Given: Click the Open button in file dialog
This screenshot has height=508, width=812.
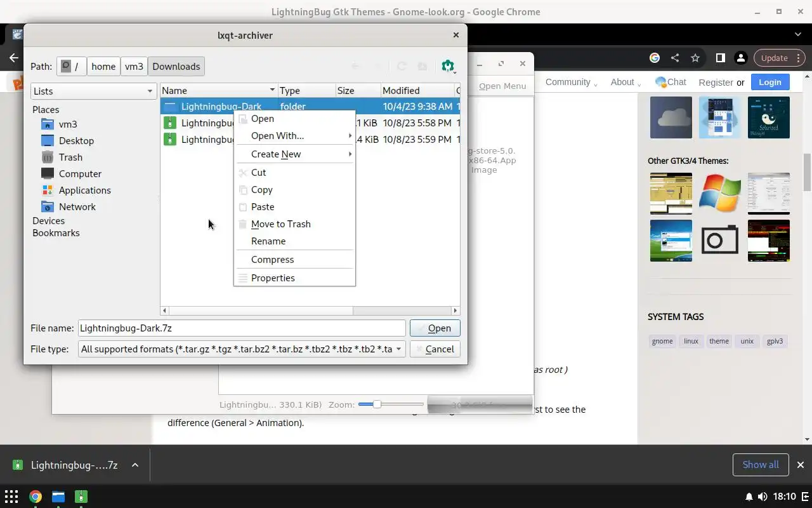Looking at the screenshot, I should [x=435, y=328].
